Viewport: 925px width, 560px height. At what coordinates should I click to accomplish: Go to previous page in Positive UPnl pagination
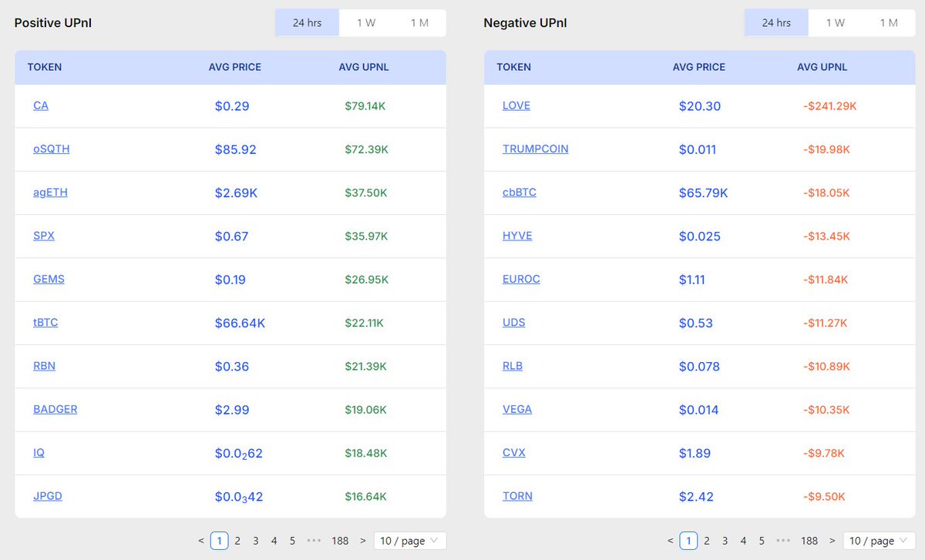201,541
